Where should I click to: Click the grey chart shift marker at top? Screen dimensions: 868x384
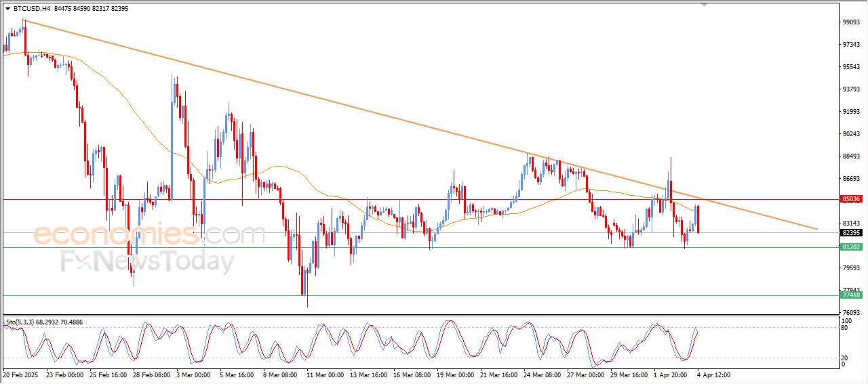[x=705, y=5]
